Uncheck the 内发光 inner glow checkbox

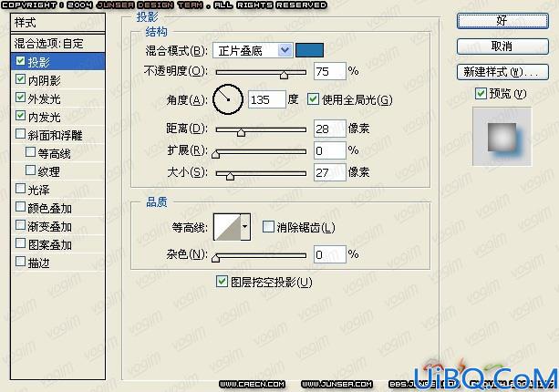click(x=21, y=116)
